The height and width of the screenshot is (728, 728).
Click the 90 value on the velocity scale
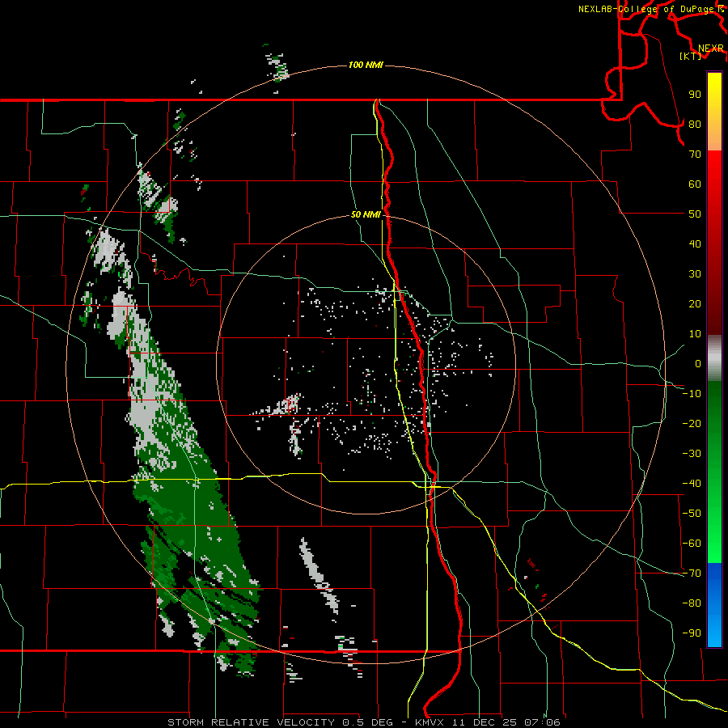coord(695,95)
